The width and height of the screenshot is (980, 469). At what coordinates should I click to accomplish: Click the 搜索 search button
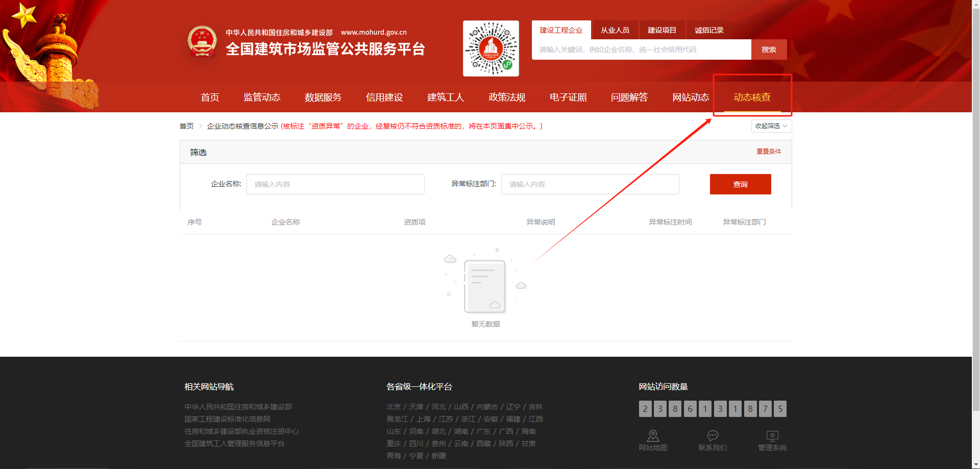[769, 49]
